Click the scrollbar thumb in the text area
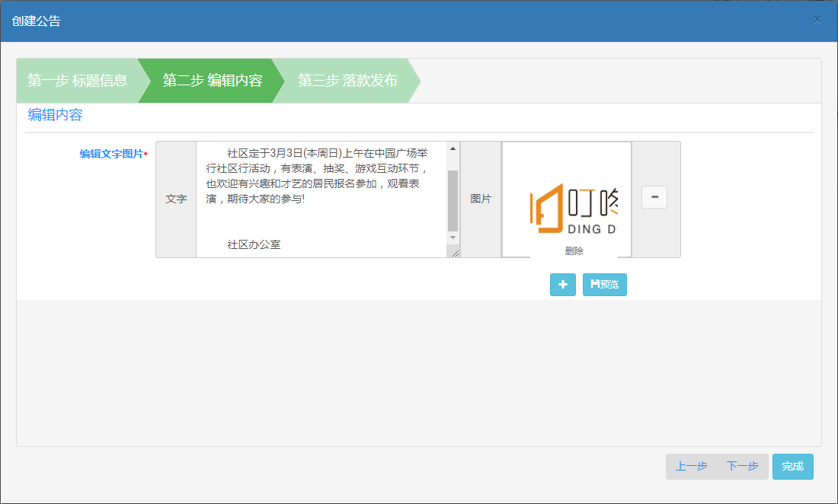Viewport: 838px width, 504px height. [x=453, y=199]
